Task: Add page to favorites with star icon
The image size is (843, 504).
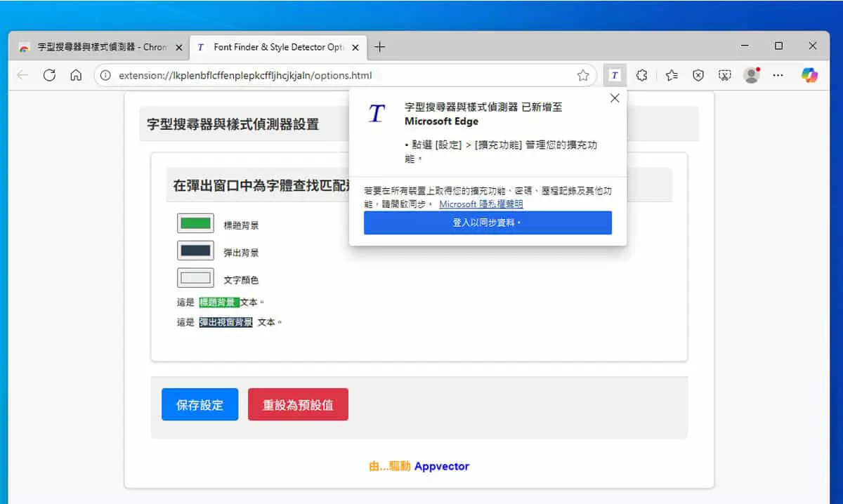Action: pyautogui.click(x=582, y=75)
